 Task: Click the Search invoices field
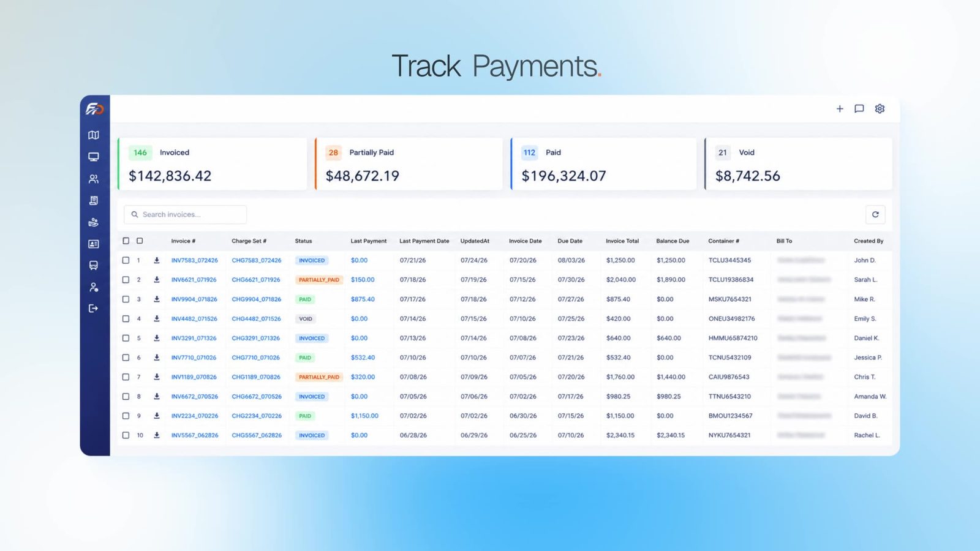[x=186, y=214]
